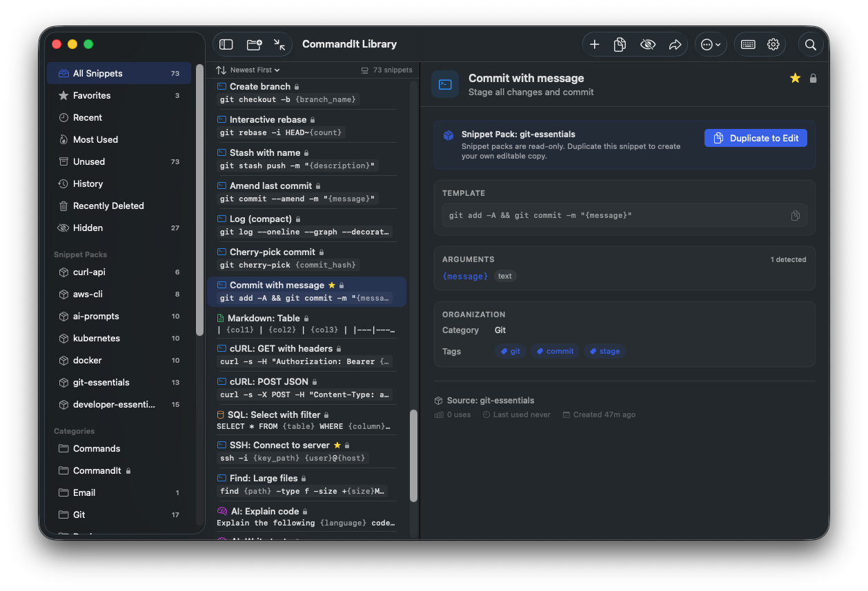Viewport: 868px width, 591px height.
Task: Open settings gear icon
Action: pos(773,44)
